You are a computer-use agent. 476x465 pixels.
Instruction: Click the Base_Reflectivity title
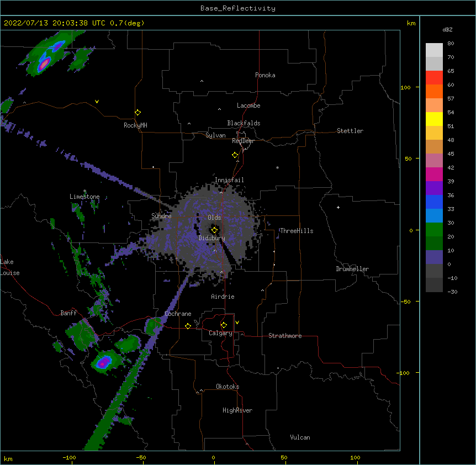[x=238, y=8]
